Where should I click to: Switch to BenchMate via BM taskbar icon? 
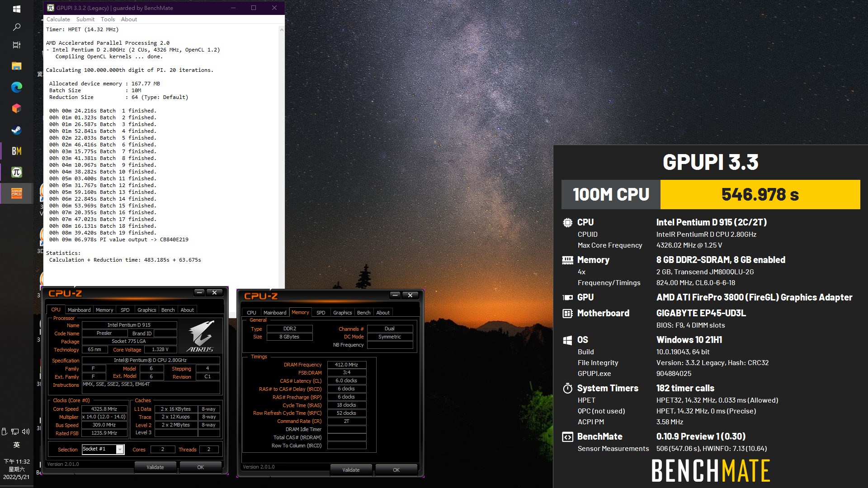pyautogui.click(x=17, y=151)
